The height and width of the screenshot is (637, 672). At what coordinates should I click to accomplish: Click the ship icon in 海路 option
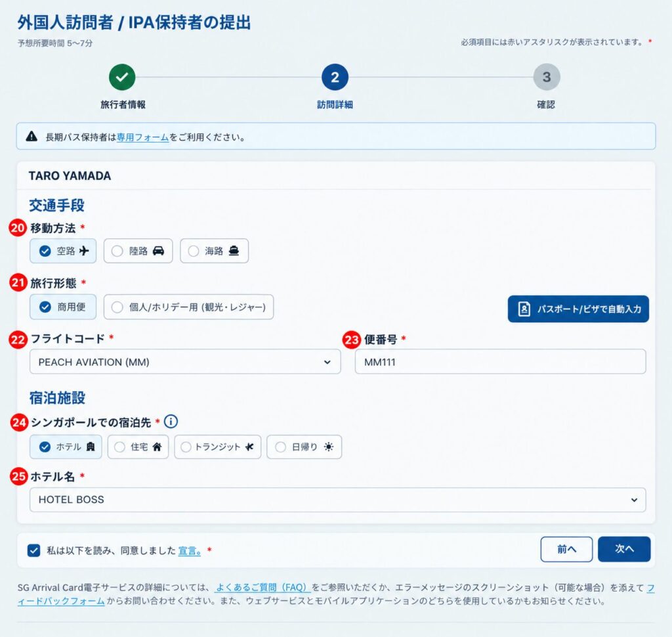click(234, 251)
